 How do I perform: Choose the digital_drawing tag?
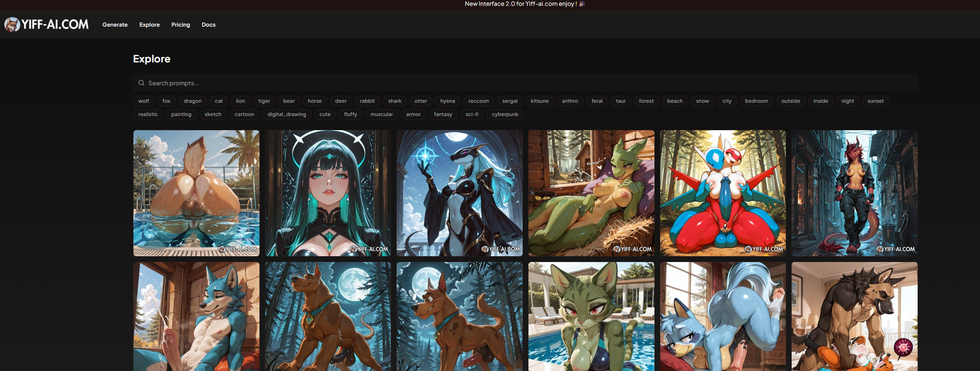[287, 114]
